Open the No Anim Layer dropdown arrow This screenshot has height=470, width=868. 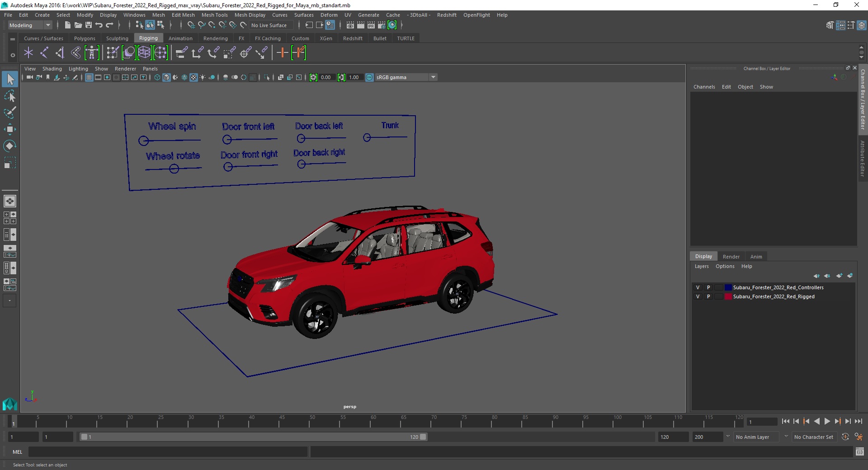pos(728,437)
